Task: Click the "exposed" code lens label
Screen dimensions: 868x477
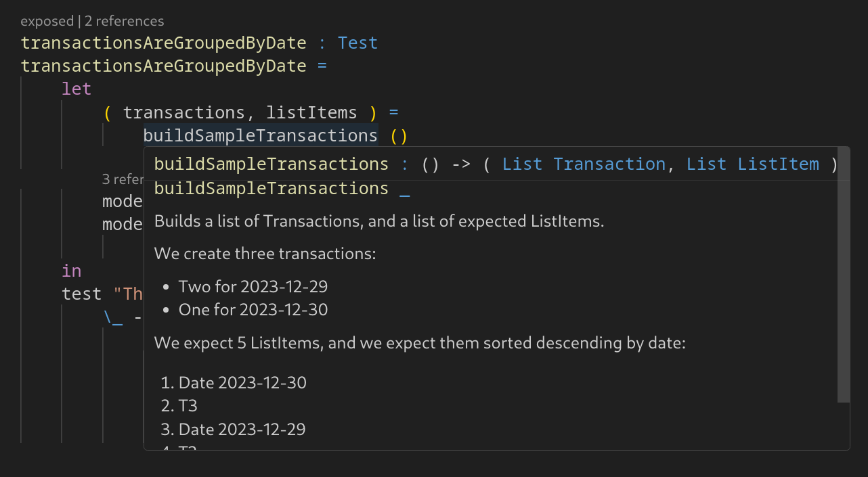Action: coord(47,22)
